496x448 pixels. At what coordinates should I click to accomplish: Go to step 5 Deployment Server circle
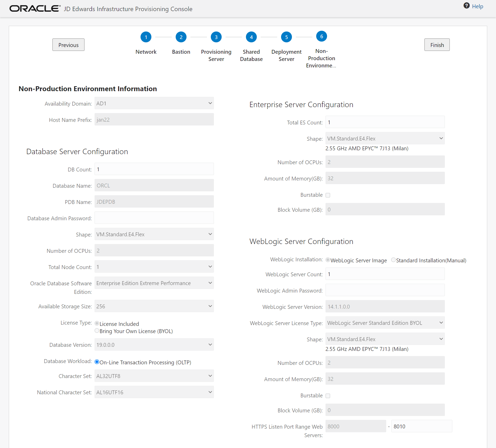[x=286, y=37]
